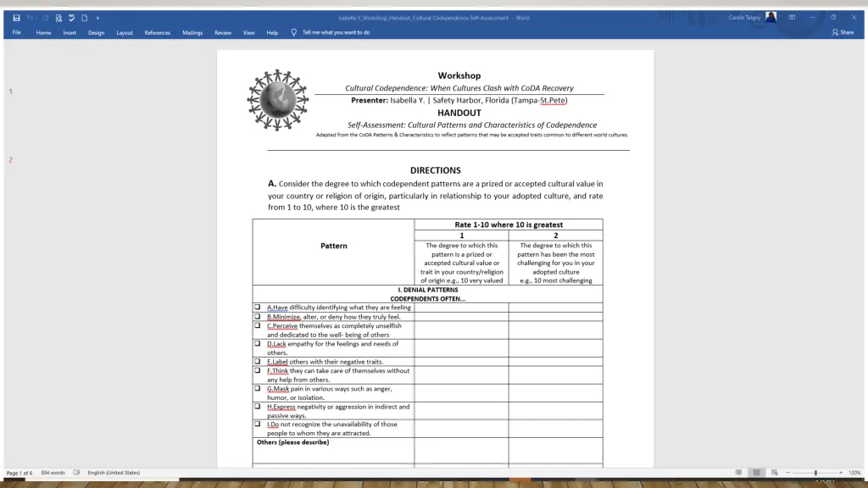Click the Ribbon Display Options icon
868x488 pixels.
(x=793, y=17)
